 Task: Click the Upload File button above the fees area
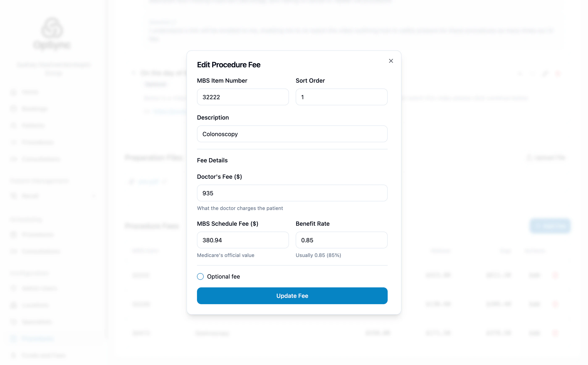[546, 157]
